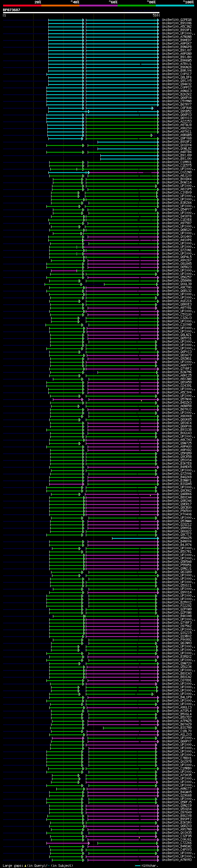Click hit label UniRef100_B9IJ87
The height and width of the screenshot is (868, 197).
(177, 50)
